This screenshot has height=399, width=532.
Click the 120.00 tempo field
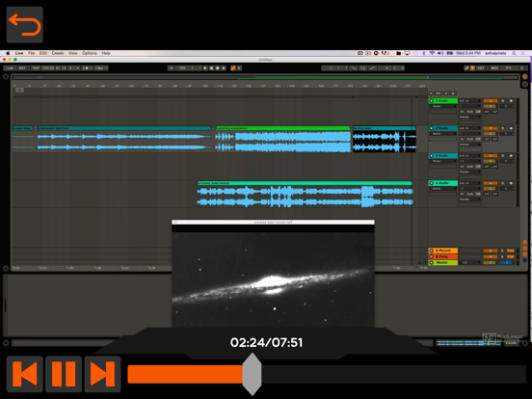48,68
